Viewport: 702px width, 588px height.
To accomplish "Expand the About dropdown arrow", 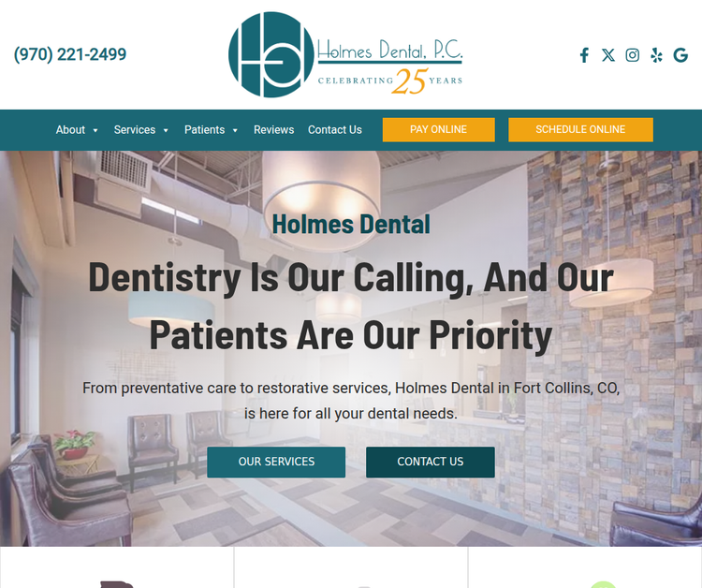I will click(x=95, y=130).
